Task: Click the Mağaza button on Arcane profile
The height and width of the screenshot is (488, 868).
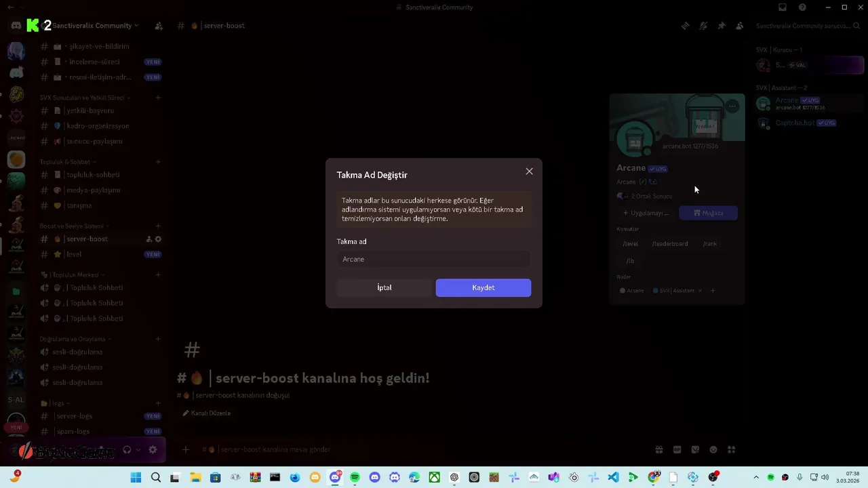Action: (x=708, y=213)
